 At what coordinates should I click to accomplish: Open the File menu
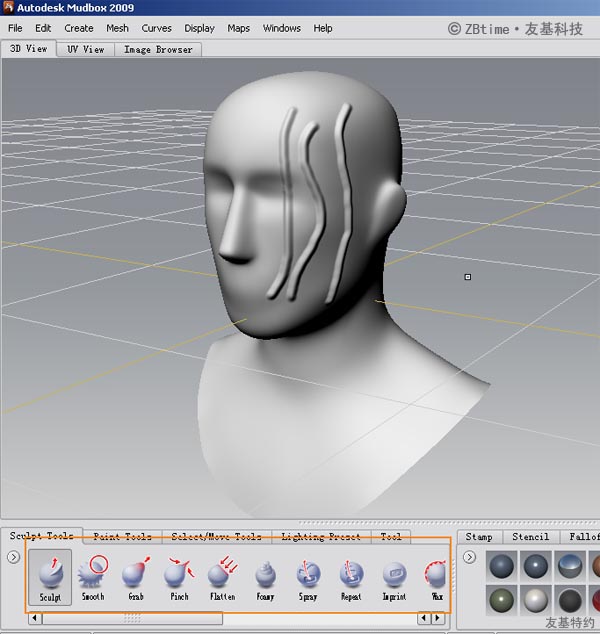coord(15,28)
